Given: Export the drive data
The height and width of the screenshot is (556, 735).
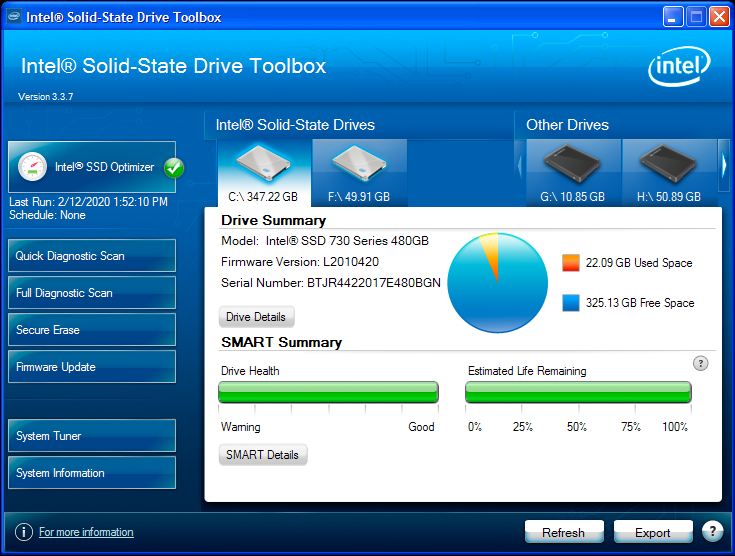Looking at the screenshot, I should click(653, 533).
